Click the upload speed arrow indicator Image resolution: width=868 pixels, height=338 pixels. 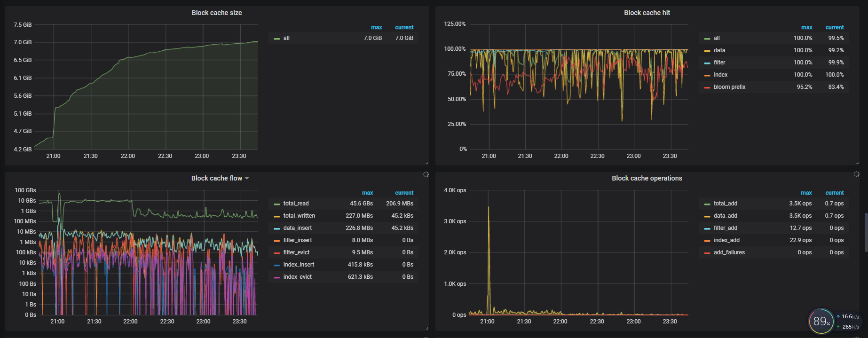[x=838, y=316]
